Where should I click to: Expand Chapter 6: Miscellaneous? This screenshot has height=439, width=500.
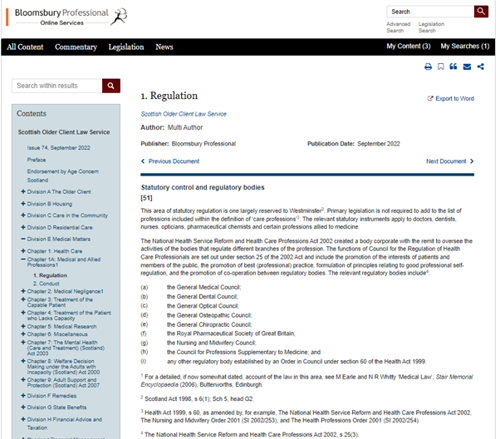pyautogui.click(x=23, y=334)
